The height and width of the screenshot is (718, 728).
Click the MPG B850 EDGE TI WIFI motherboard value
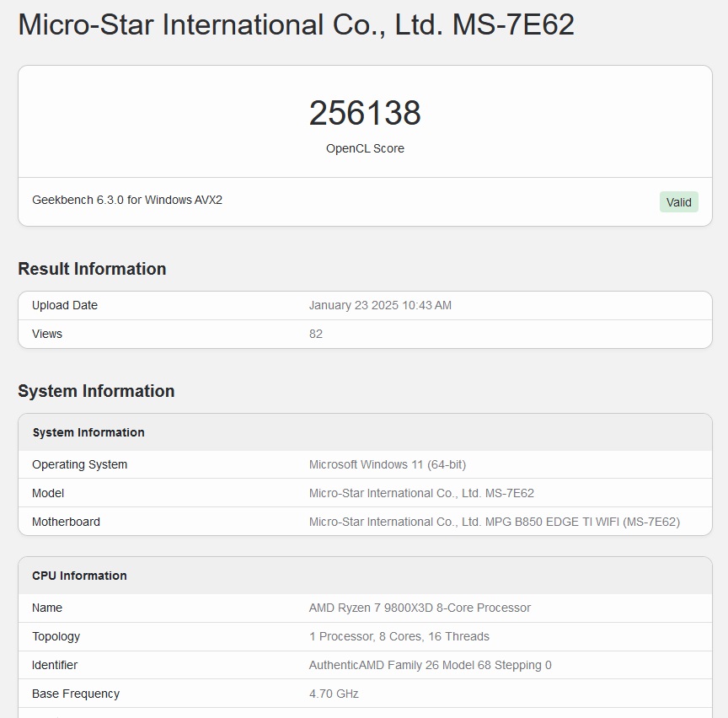click(495, 522)
